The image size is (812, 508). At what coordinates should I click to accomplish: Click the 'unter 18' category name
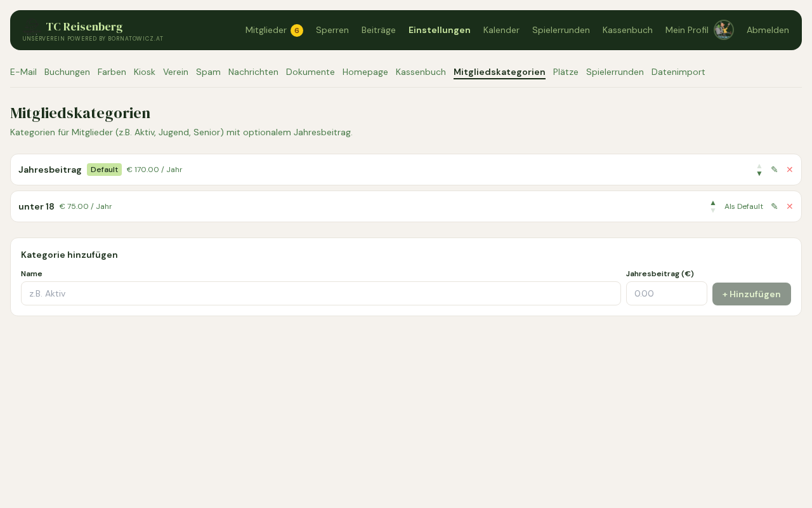click(36, 206)
